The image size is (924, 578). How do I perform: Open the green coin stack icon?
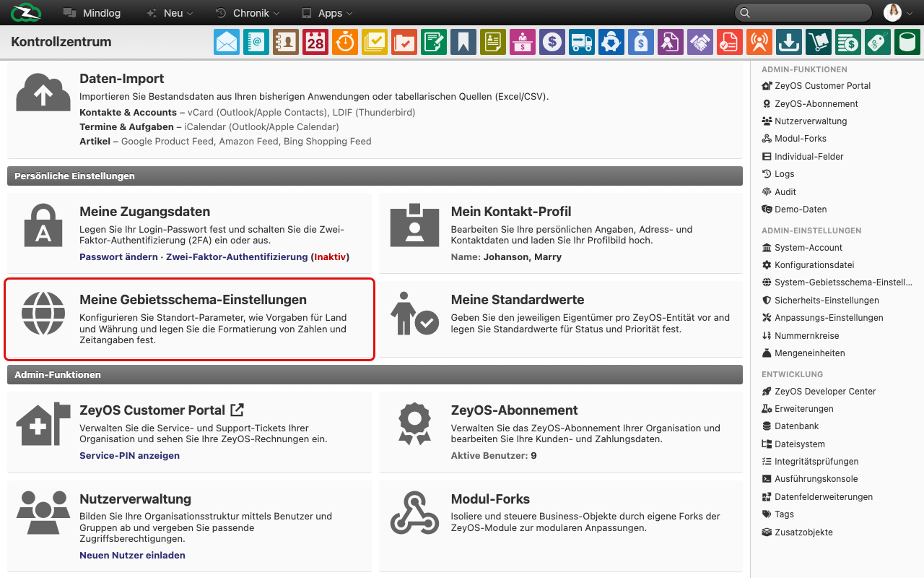tap(848, 42)
